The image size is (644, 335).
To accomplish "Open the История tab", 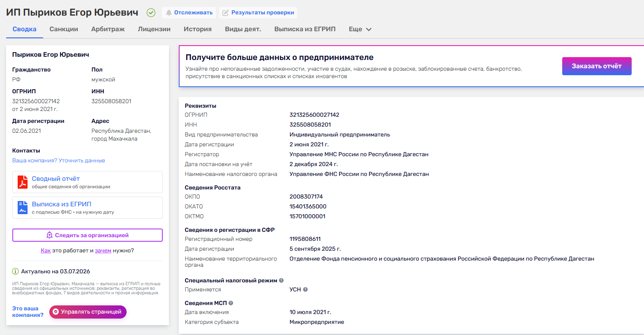I will point(198,29).
